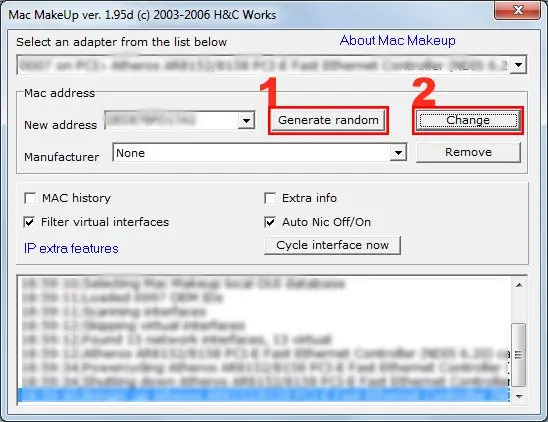Screen dimensions: 548x422
Task: Disable Auto Nic Off/On checkbox
Action: tap(270, 222)
